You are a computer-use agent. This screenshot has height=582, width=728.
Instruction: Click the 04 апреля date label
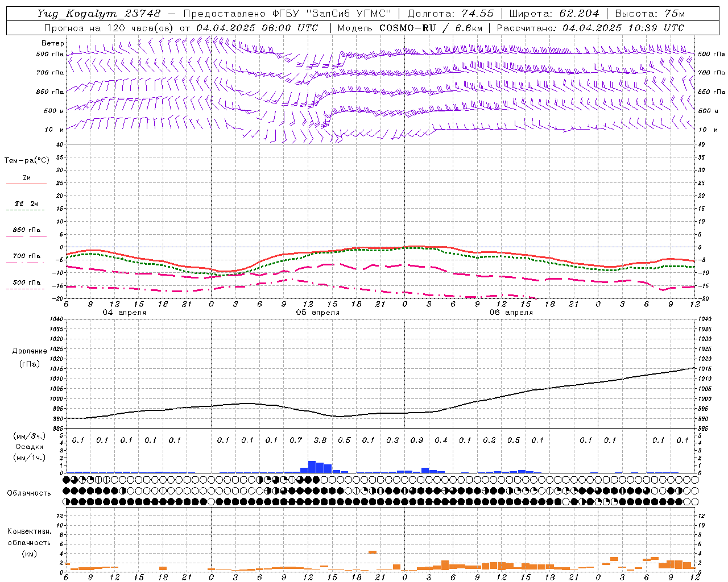[x=124, y=313]
